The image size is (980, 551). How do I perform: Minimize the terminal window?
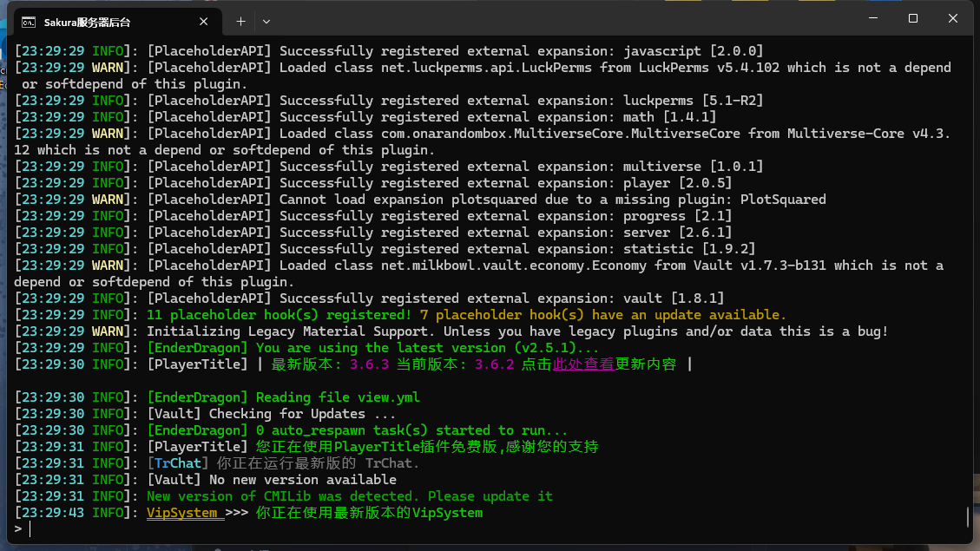873,18
